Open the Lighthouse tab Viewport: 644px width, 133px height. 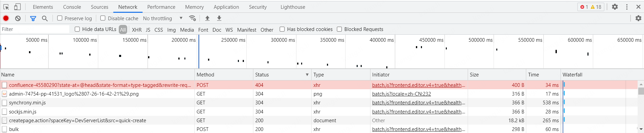293,7
